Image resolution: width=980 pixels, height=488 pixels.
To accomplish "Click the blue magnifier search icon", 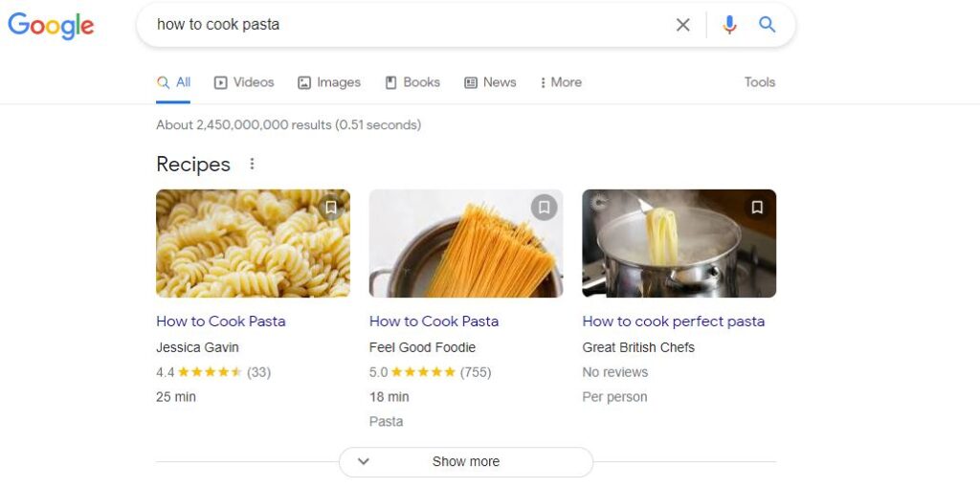I will (767, 25).
